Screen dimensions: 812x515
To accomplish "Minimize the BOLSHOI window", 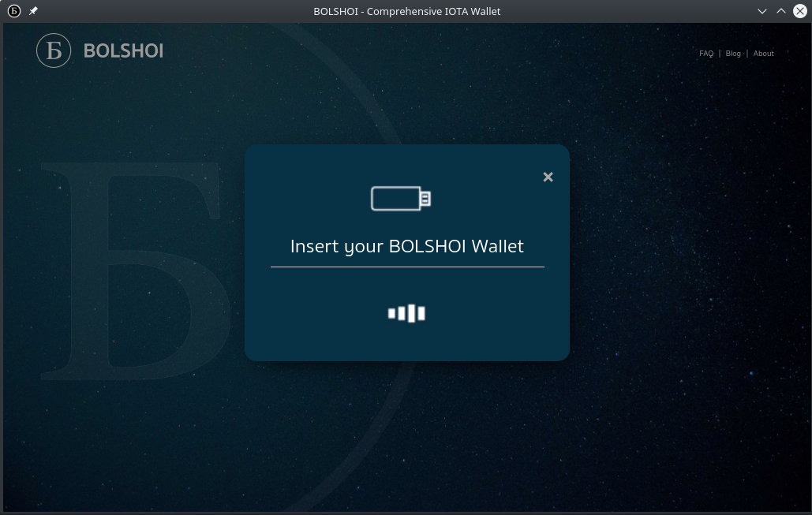I will (761, 11).
